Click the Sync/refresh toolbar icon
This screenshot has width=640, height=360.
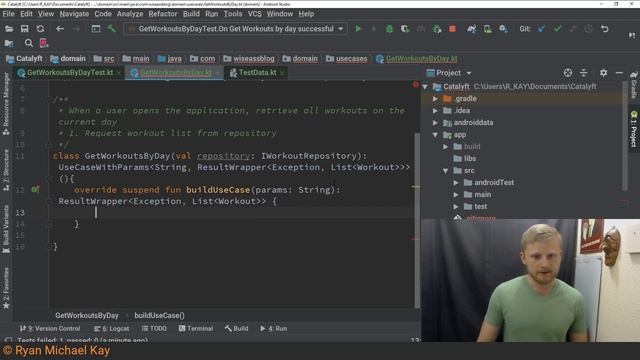click(40, 29)
